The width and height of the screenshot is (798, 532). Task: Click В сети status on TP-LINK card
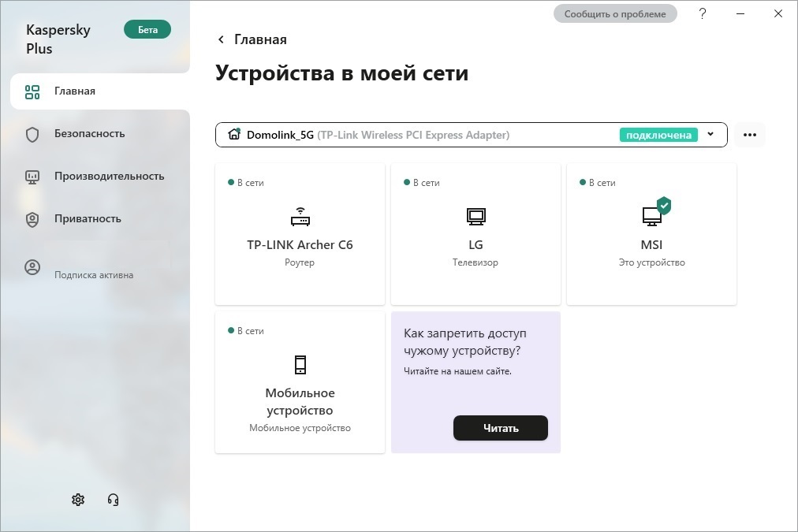coord(246,183)
